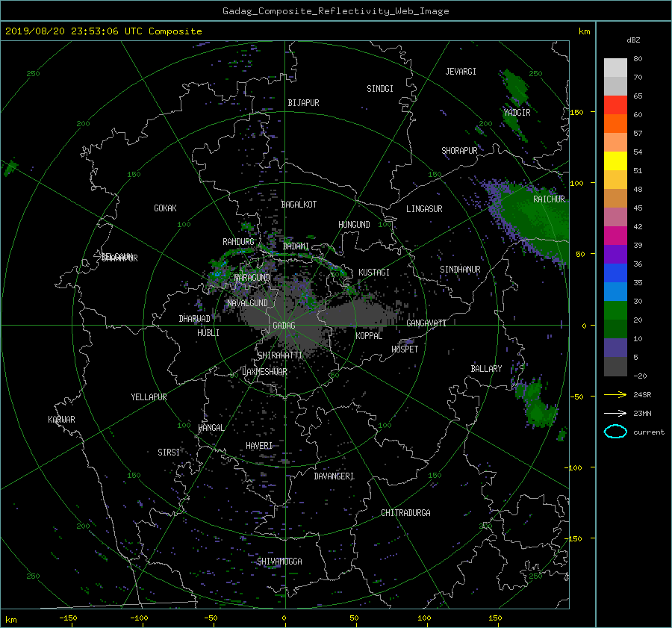Viewport: 672px width, 628px height.
Task: Click the dBZ legend heading
Action: (x=633, y=40)
